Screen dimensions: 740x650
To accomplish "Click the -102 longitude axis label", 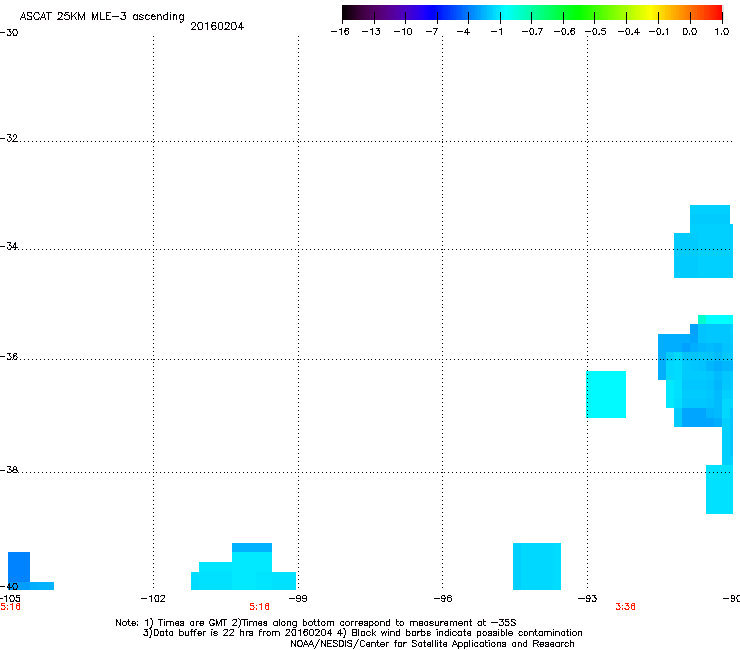I will (153, 599).
